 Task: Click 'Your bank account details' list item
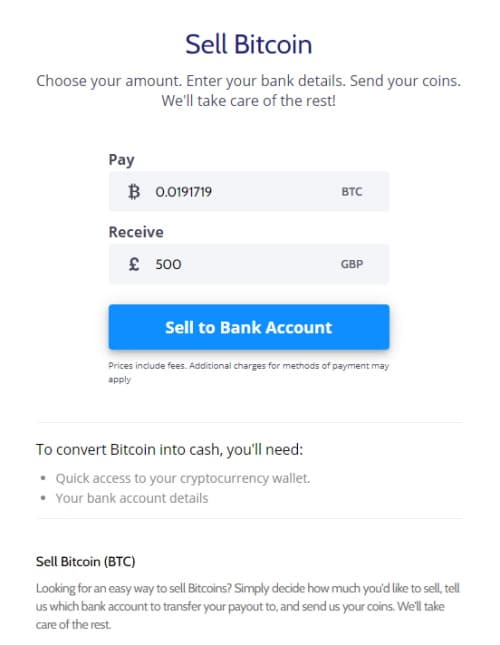(132, 498)
